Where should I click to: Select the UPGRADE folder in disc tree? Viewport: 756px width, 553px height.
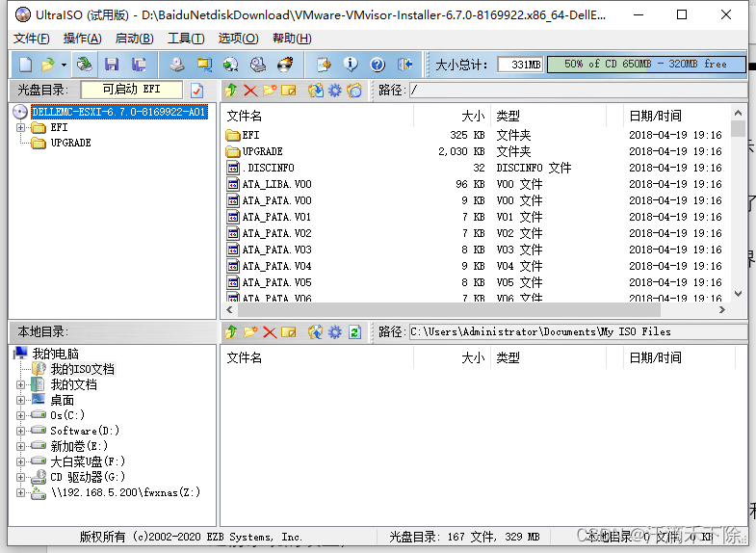tap(70, 143)
